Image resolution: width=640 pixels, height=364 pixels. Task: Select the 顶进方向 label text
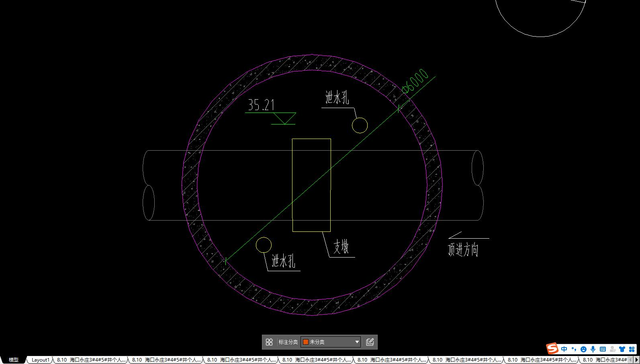click(463, 249)
